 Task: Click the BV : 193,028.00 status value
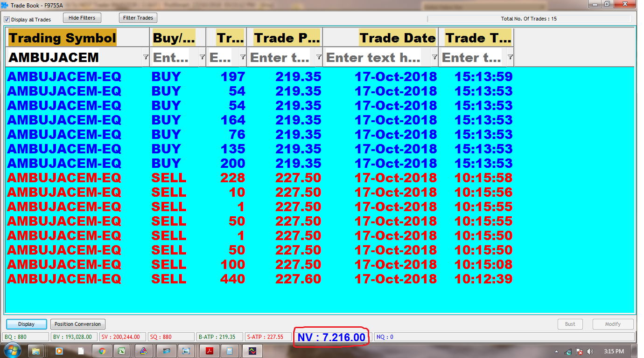tap(74, 337)
